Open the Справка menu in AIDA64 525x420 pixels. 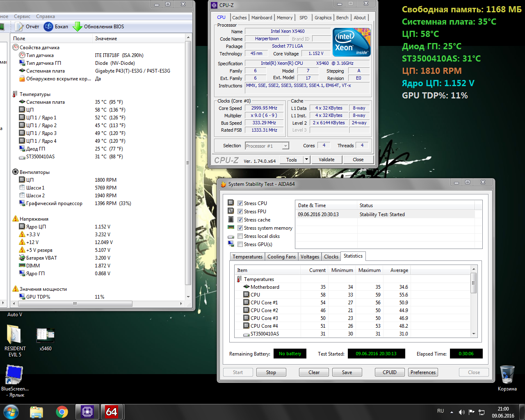46,16
